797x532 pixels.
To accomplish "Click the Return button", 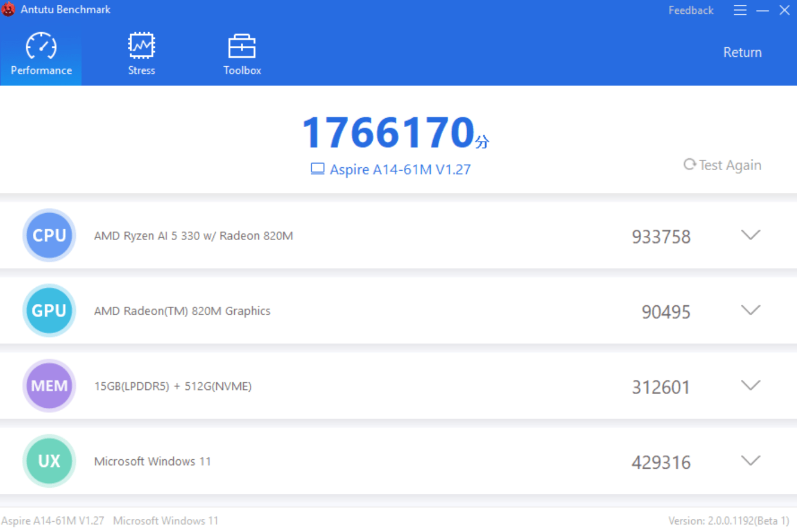I will click(742, 53).
